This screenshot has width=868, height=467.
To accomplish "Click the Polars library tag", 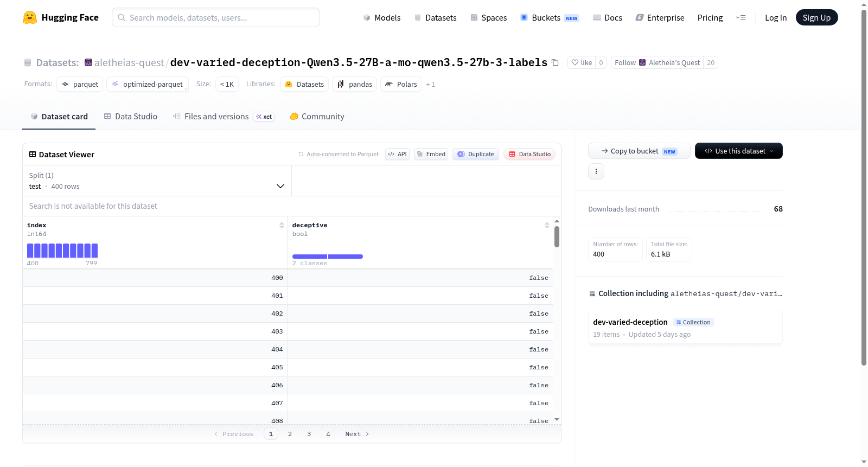I will click(401, 84).
